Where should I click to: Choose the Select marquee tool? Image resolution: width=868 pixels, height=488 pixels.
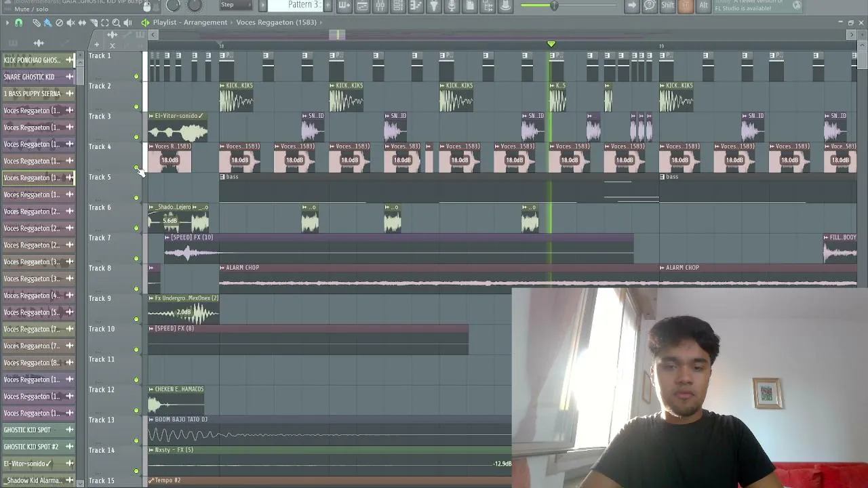coord(105,22)
